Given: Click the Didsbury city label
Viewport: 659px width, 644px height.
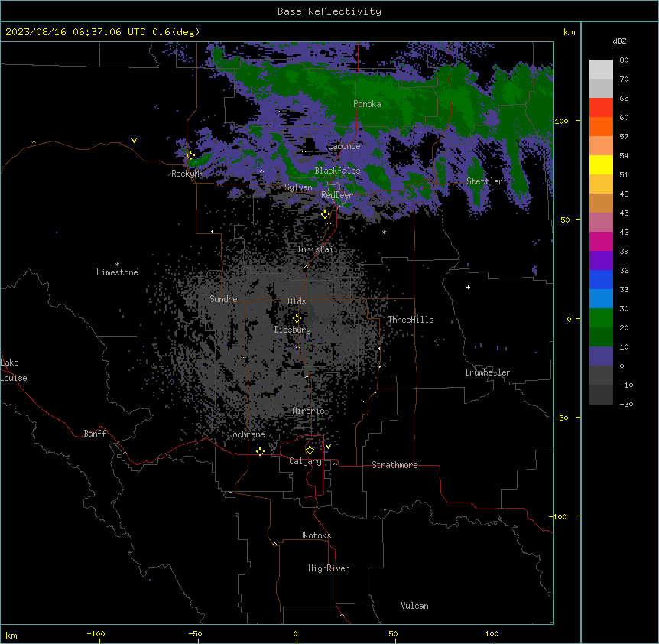Looking at the screenshot, I should [292, 330].
